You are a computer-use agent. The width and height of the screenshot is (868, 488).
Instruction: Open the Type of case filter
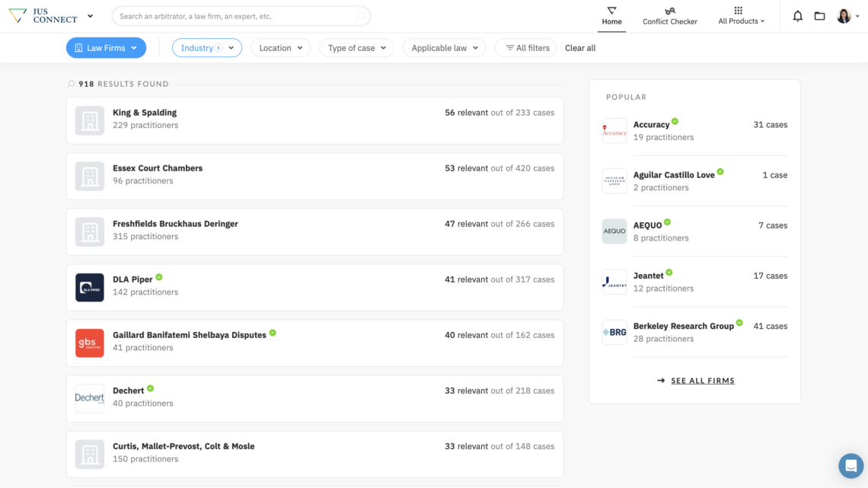356,48
